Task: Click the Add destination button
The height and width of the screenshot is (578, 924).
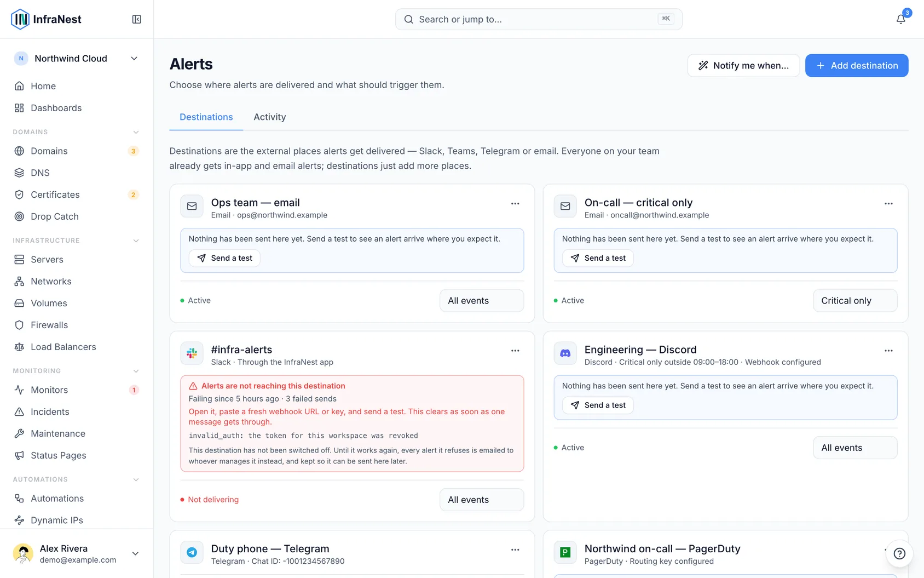Action: pos(857,66)
